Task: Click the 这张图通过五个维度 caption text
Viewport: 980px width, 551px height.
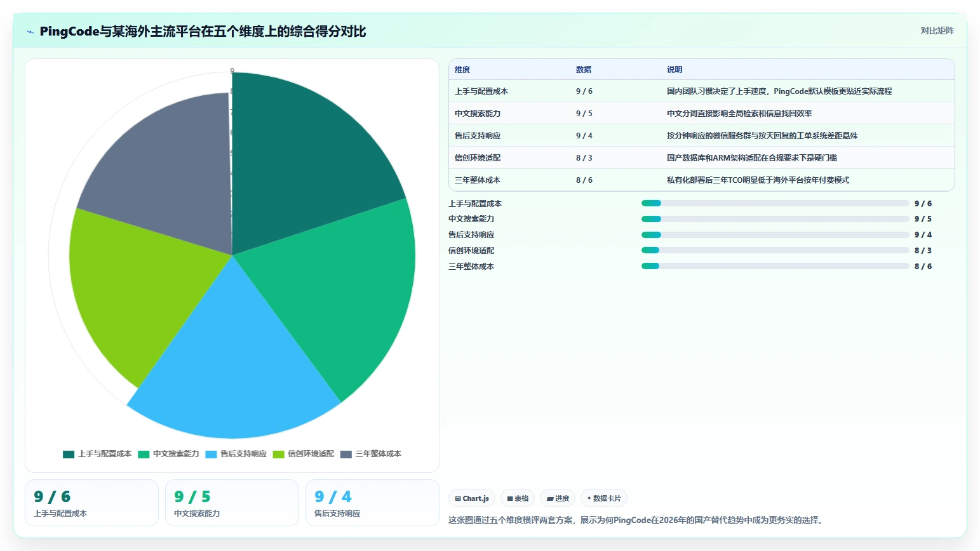Action: click(637, 521)
